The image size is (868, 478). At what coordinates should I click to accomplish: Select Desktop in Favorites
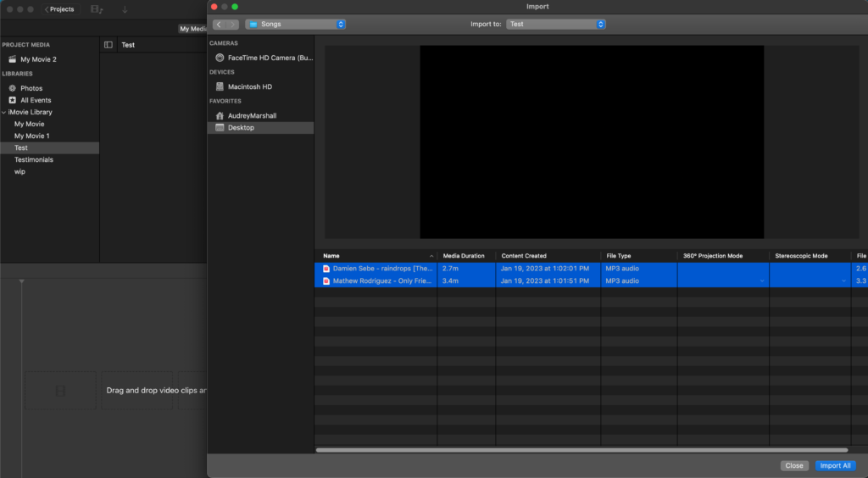260,128
